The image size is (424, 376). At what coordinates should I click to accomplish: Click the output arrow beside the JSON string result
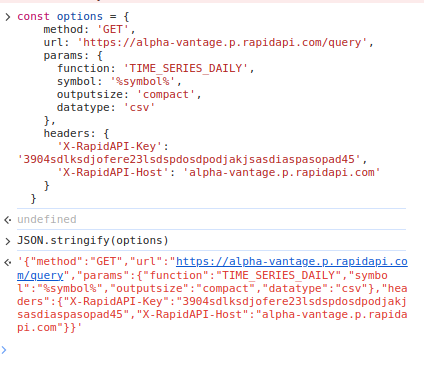point(8,262)
